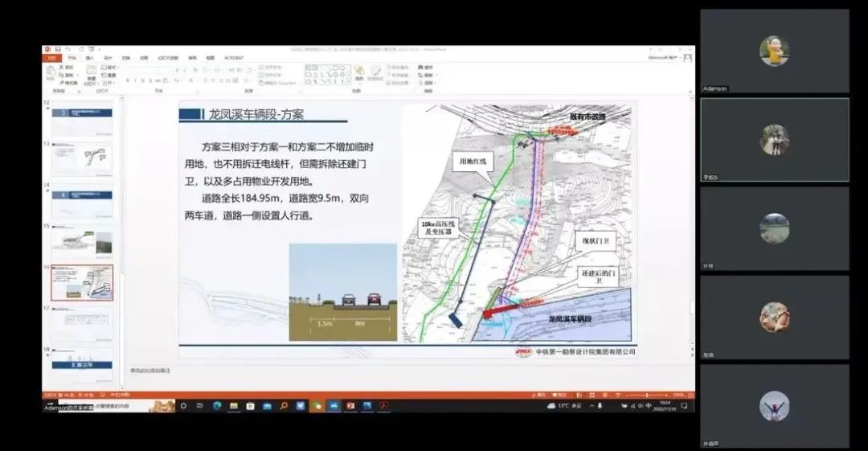Open the Insert ribbon tab
This screenshot has width=868, height=451.
pyautogui.click(x=90, y=58)
